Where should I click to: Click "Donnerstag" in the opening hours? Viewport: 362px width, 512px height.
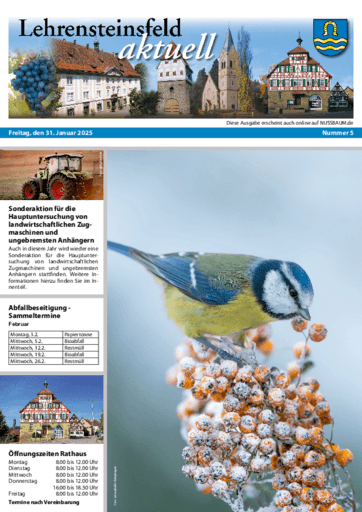[23, 481]
